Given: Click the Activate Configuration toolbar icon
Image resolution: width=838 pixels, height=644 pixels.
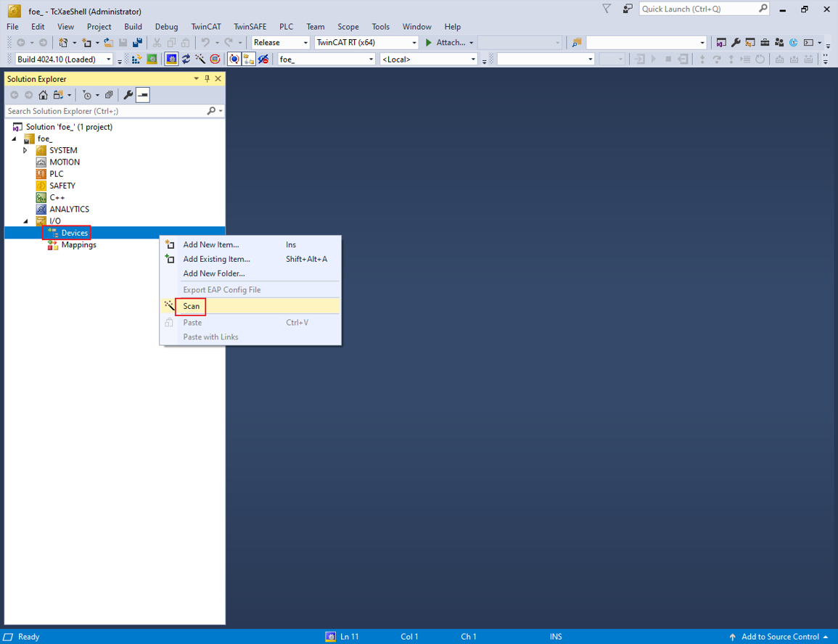Looking at the screenshot, I should (x=136, y=59).
